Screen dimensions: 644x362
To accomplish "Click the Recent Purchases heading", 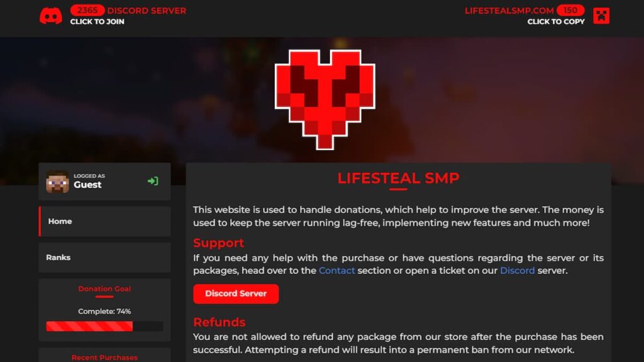I will click(x=105, y=358).
